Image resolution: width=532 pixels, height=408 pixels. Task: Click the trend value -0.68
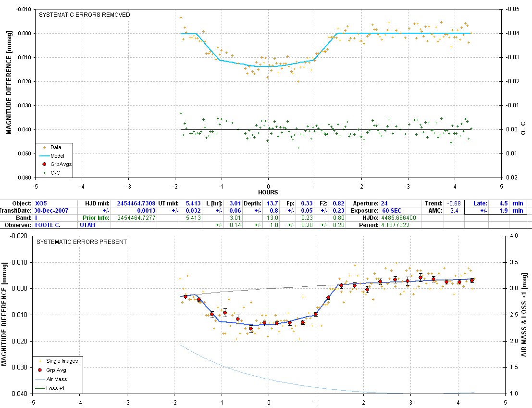(454, 204)
